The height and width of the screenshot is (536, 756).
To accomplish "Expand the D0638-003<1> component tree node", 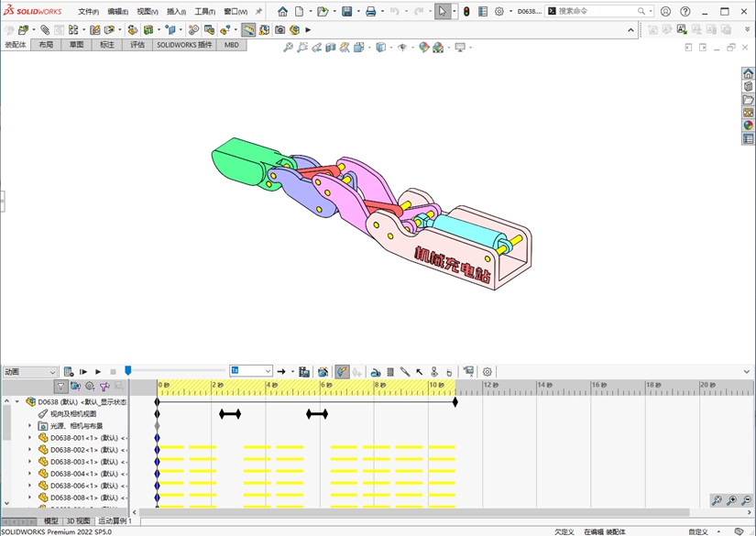I will click(29, 462).
